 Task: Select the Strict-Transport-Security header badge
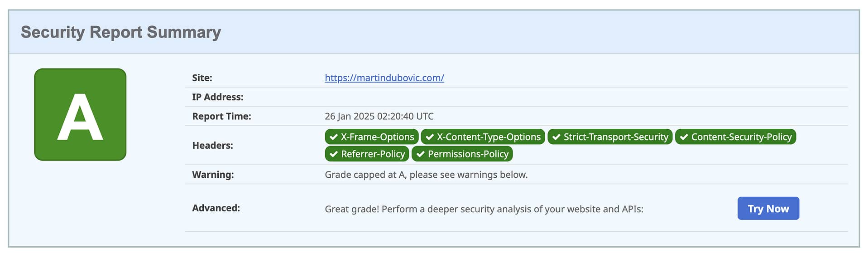coord(610,137)
